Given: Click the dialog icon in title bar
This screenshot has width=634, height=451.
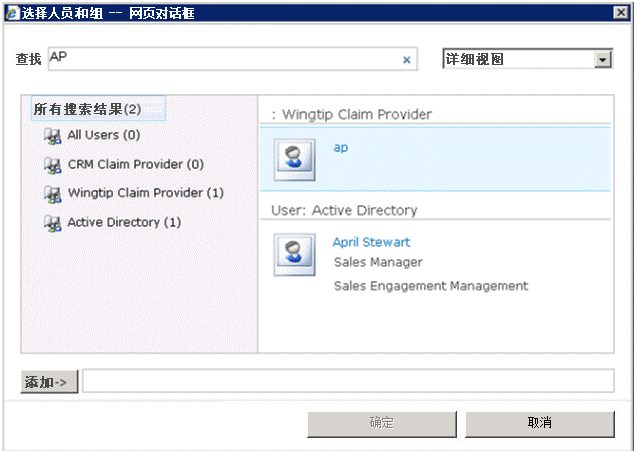Looking at the screenshot, I should 13,12.
